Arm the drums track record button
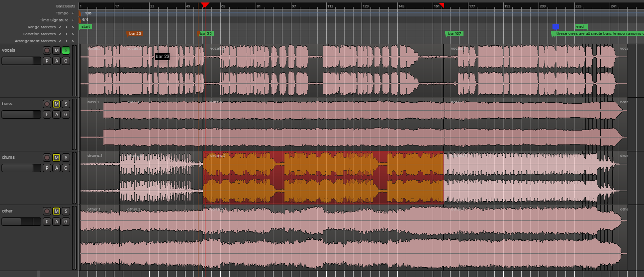The width and height of the screenshot is (644, 277). [x=47, y=157]
